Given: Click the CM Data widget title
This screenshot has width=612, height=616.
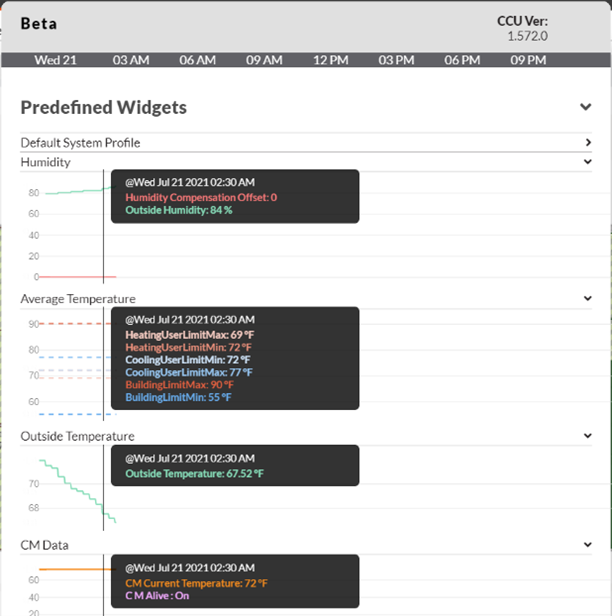Looking at the screenshot, I should pyautogui.click(x=44, y=545).
